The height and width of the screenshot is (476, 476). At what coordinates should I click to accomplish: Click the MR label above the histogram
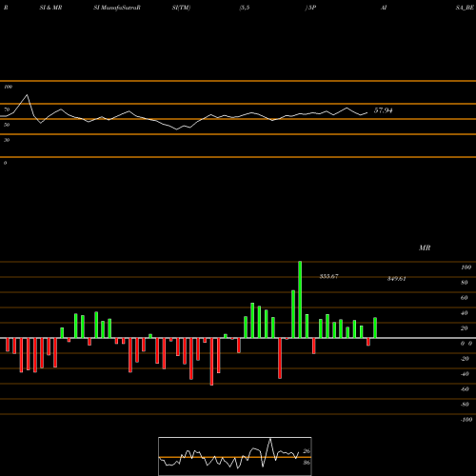tap(425, 248)
